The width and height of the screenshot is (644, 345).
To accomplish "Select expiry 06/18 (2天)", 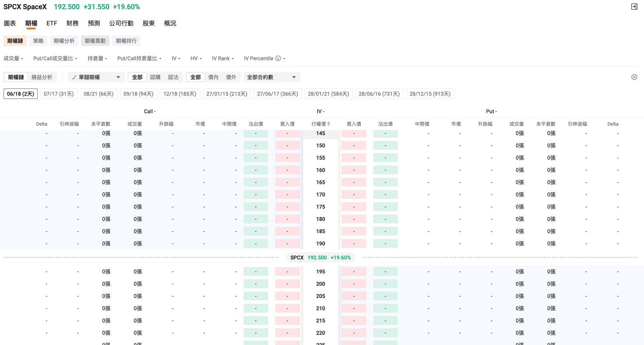I will point(21,94).
